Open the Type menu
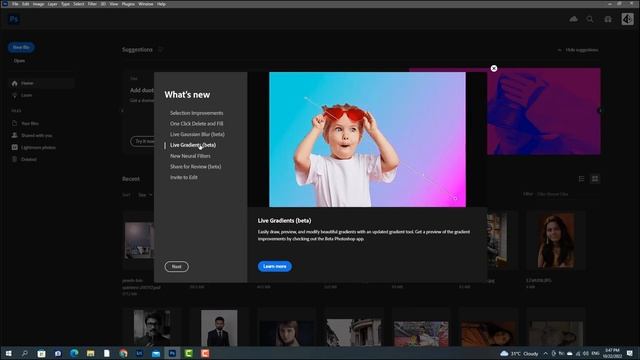640x360 pixels. [x=65, y=4]
